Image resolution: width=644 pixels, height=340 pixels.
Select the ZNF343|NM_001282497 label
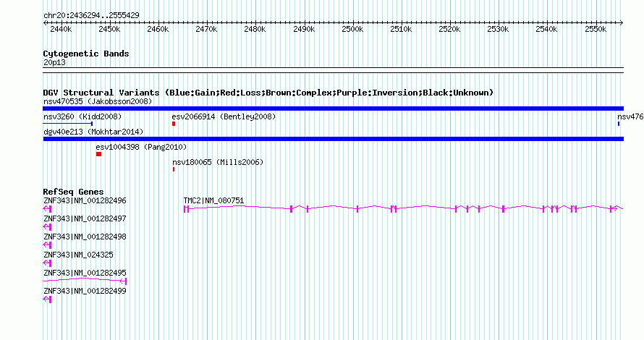point(85,218)
